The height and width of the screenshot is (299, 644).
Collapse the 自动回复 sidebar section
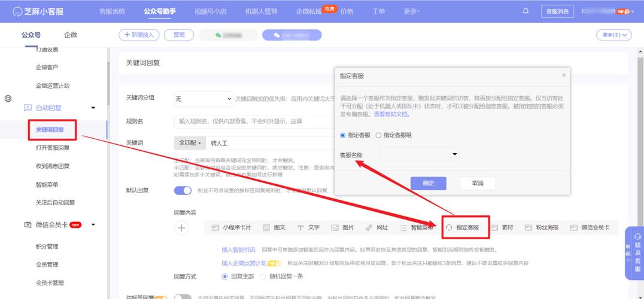[93, 108]
